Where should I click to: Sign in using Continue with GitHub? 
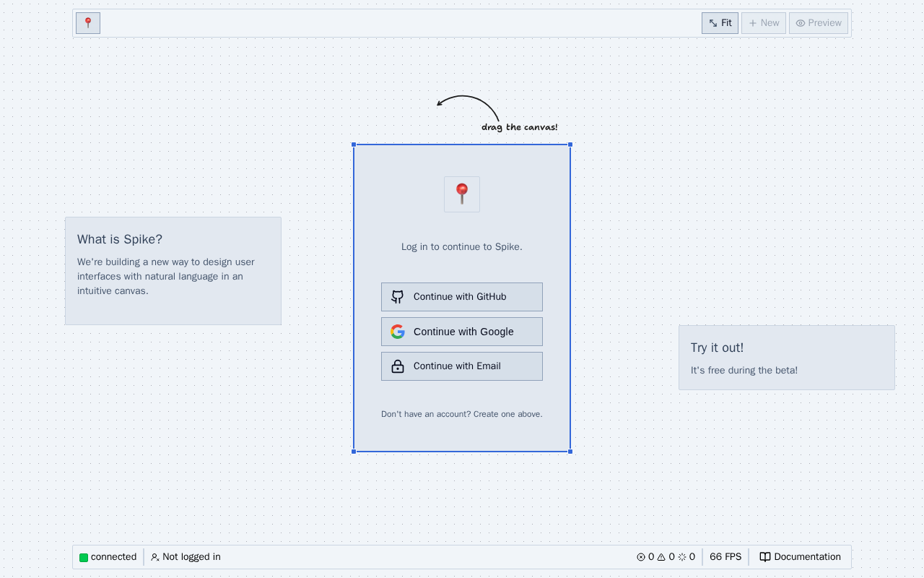tap(462, 297)
